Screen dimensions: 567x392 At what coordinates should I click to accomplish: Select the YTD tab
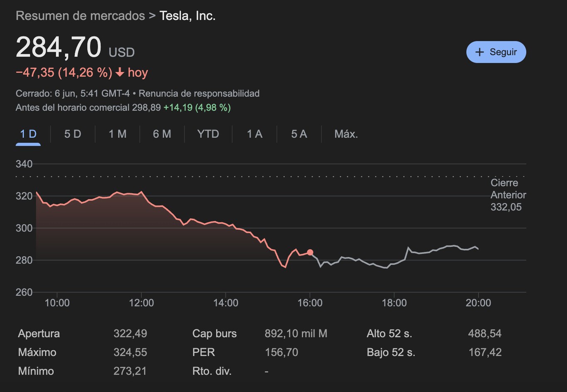click(x=208, y=134)
